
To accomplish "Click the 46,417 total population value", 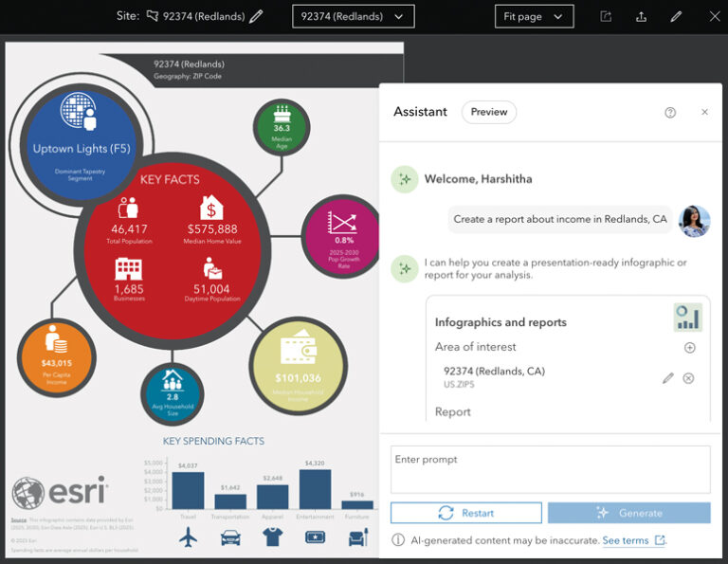I will tap(129, 228).
